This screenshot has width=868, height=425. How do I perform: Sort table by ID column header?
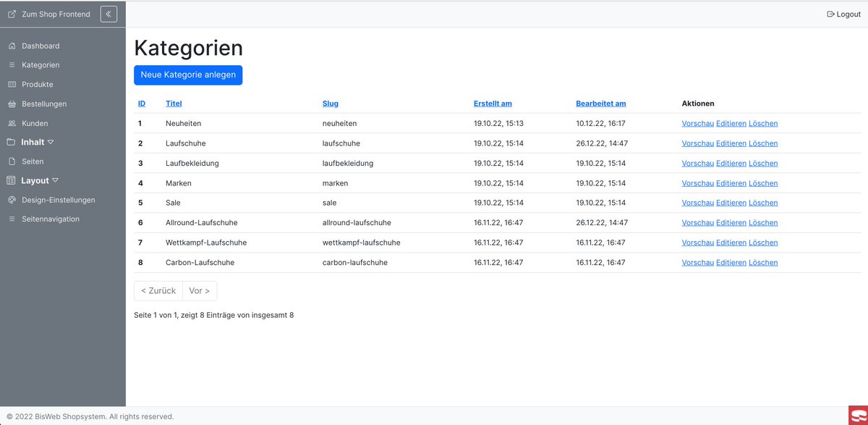[142, 104]
